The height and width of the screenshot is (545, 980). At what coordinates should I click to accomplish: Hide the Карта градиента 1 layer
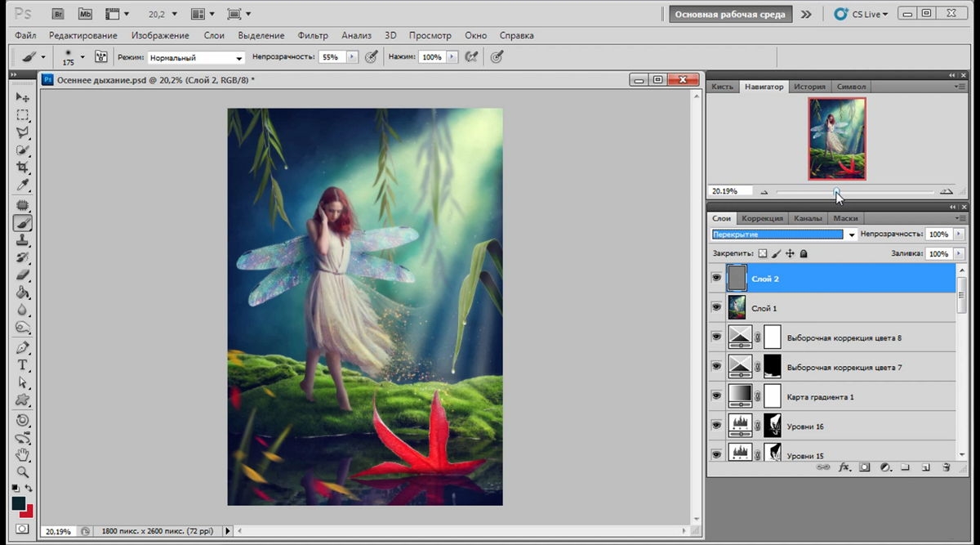(716, 395)
